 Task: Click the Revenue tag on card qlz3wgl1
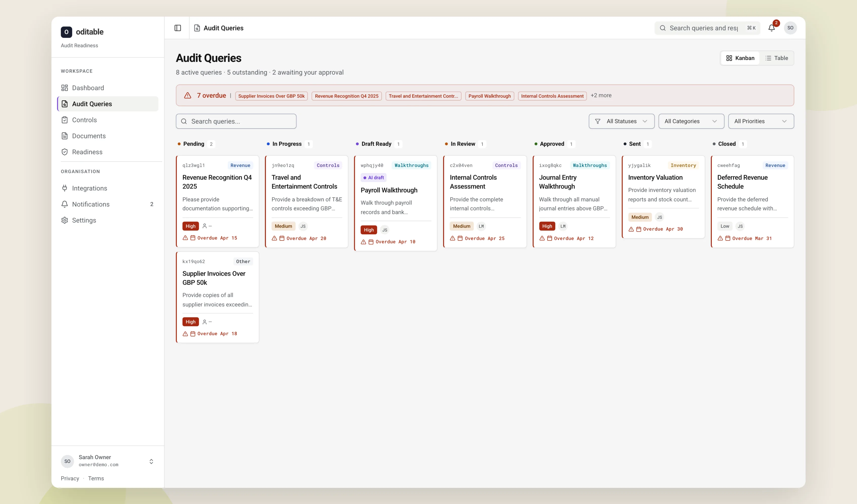tap(240, 165)
